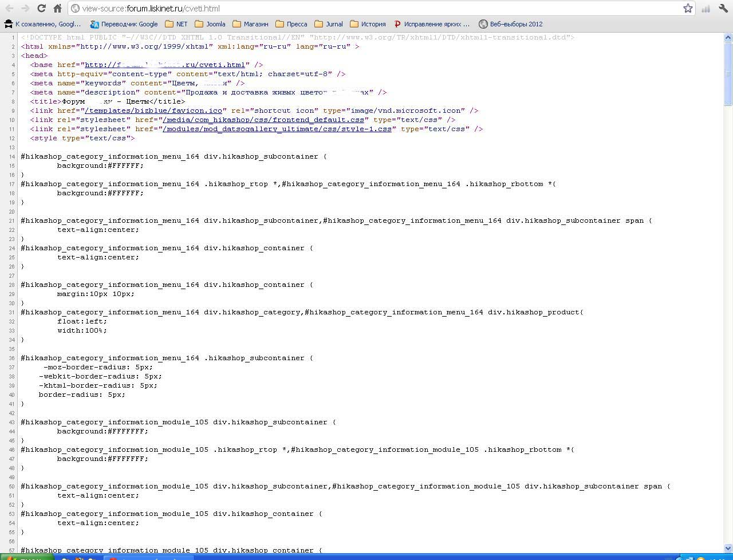
Task: Click the '<title>' line in source
Action: pos(108,101)
